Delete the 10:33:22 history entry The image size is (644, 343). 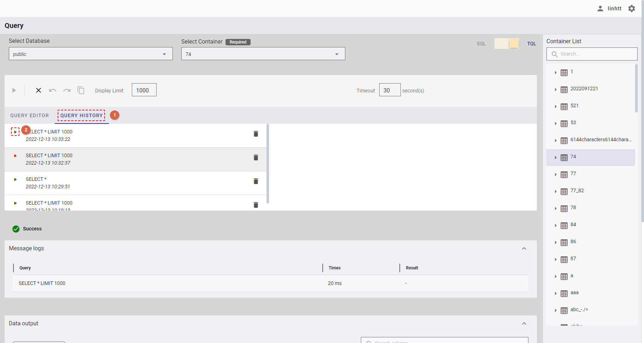pyautogui.click(x=256, y=134)
